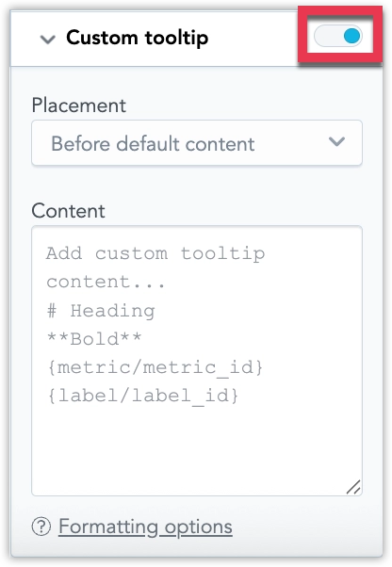The height and width of the screenshot is (567, 392).
Task: Click the textarea resize grip icon
Action: pyautogui.click(x=353, y=487)
